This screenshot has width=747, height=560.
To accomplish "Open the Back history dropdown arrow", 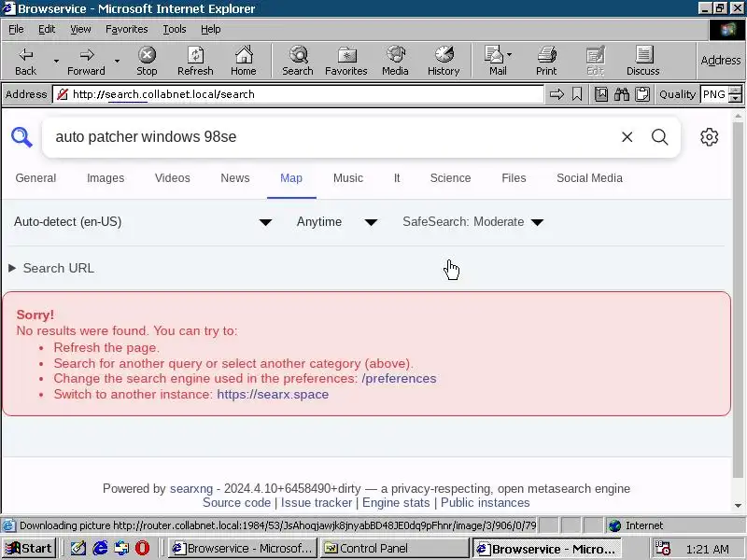I will 56,61.
